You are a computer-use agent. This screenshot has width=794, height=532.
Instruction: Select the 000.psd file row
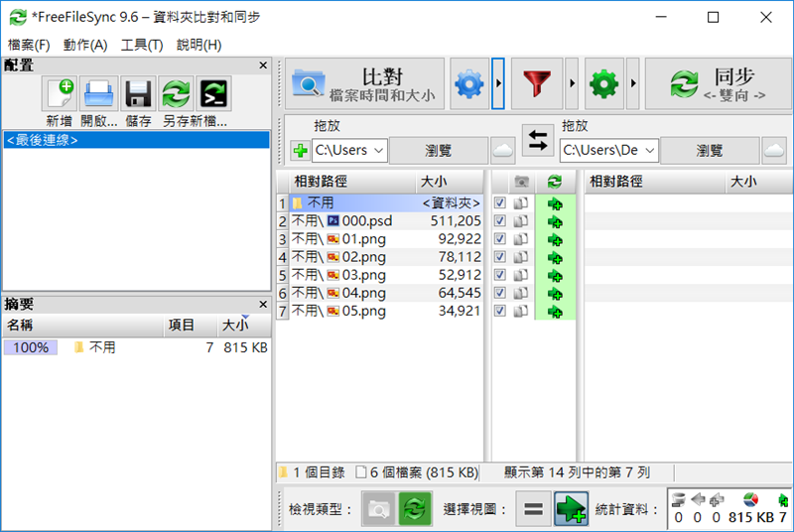[386, 220]
